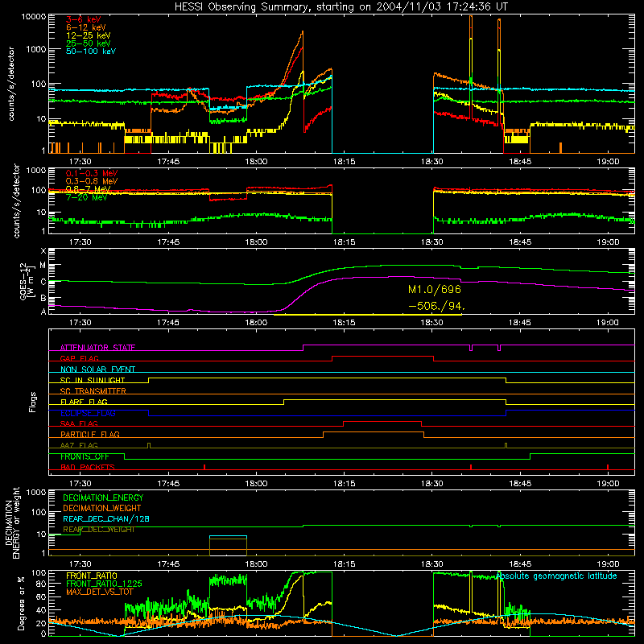The height and width of the screenshot is (644, 644).
Task: Click the last bad packets marker near 19:00
Action: coord(608,467)
